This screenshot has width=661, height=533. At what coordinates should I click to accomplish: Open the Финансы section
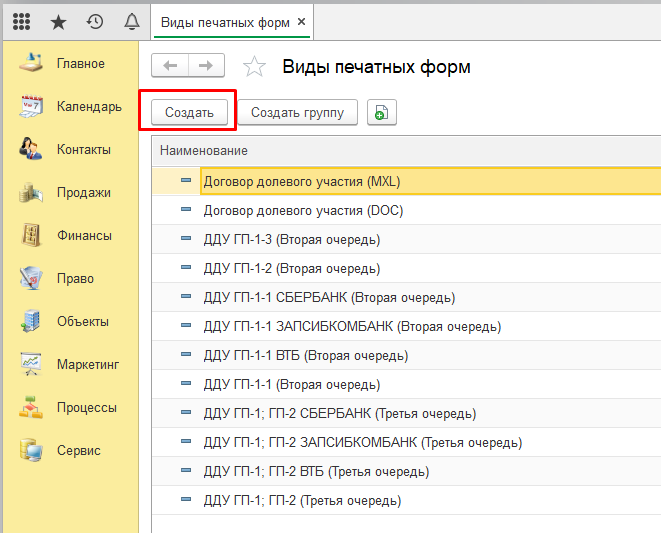pyautogui.click(x=84, y=236)
